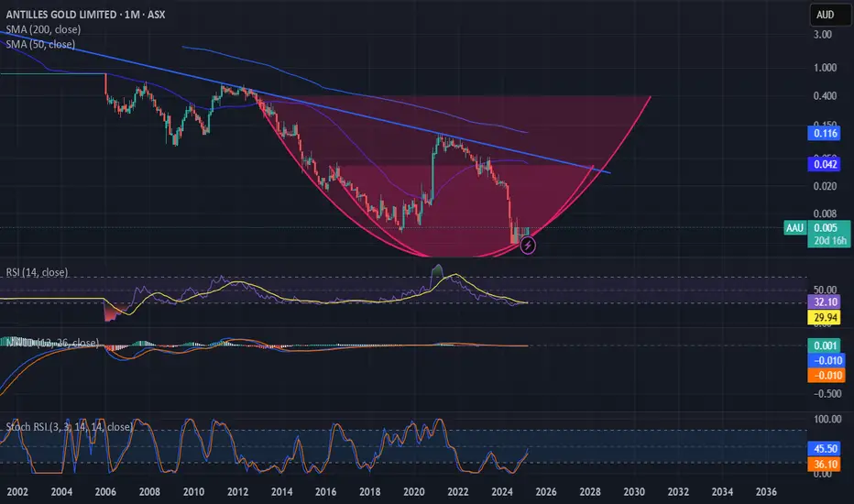The width and height of the screenshot is (854, 504).
Task: Click the 0.001 MACD histogram value label
Action: point(825,345)
